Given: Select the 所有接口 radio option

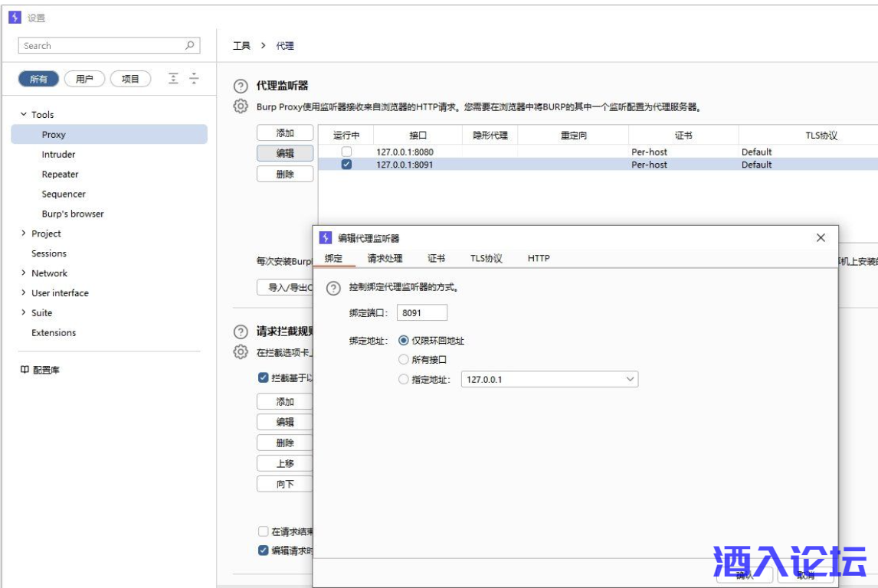Looking at the screenshot, I should tap(404, 359).
